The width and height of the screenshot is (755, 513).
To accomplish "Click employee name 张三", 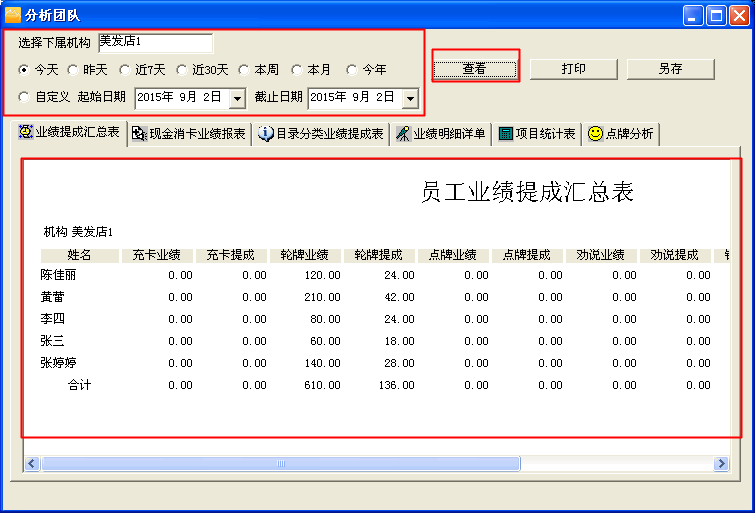I will coord(52,341).
